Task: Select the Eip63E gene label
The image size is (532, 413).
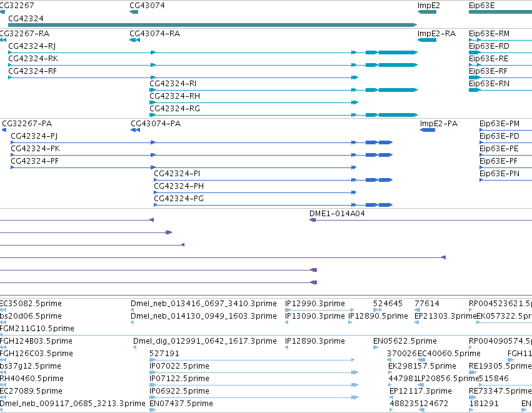Action: [482, 6]
